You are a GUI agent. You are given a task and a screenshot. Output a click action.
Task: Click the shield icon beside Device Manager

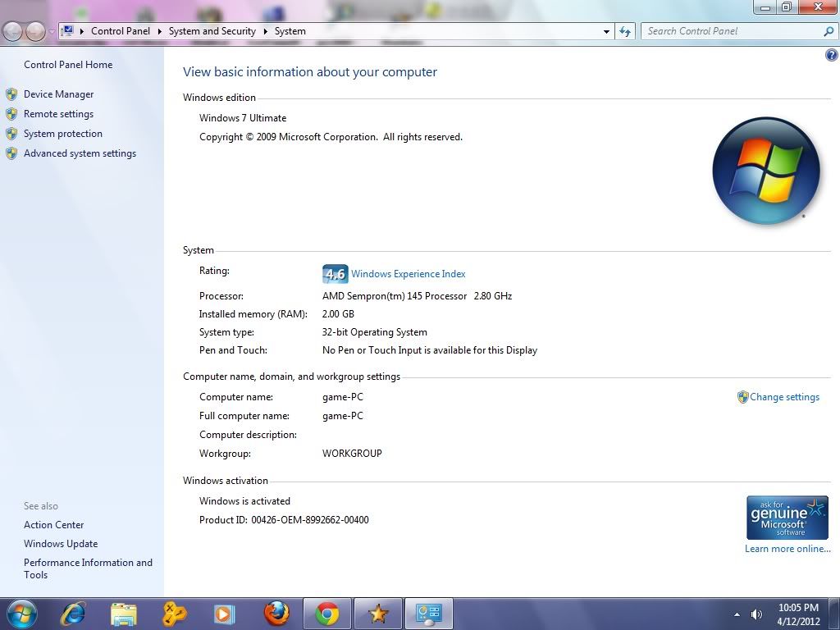11,95
